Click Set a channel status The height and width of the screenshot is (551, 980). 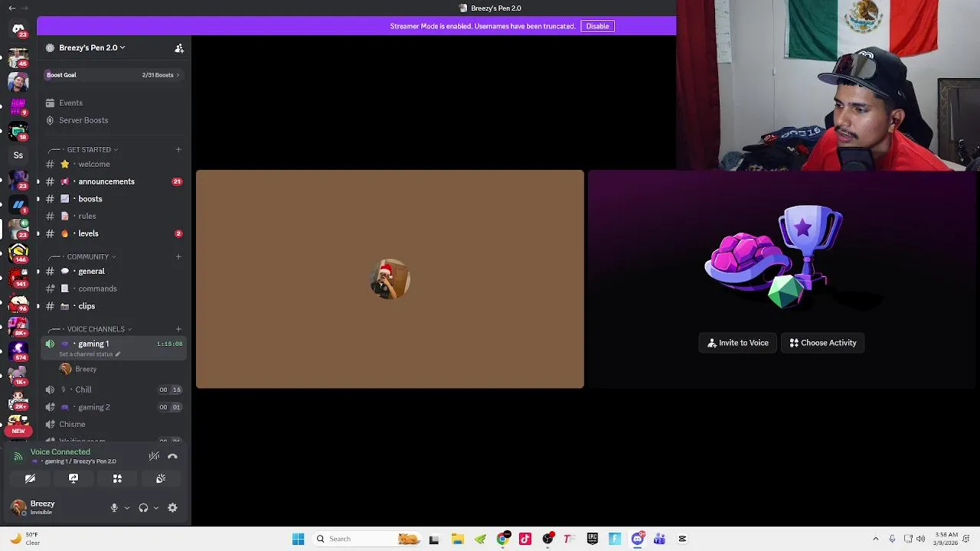click(x=90, y=354)
